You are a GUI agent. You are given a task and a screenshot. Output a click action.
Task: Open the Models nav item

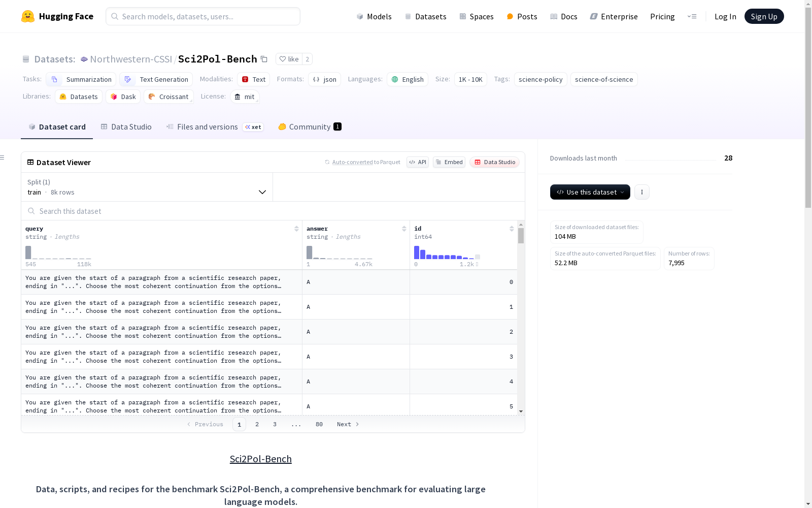pyautogui.click(x=374, y=16)
